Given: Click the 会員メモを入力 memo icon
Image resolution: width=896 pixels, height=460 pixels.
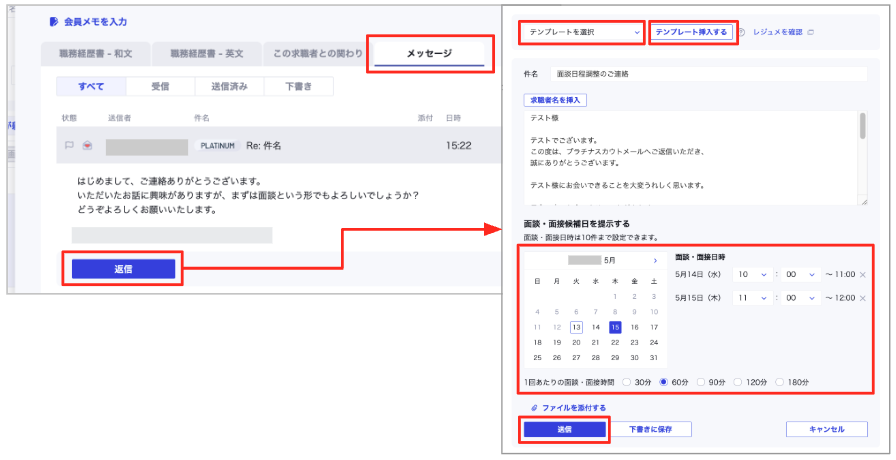Looking at the screenshot, I should [53, 21].
